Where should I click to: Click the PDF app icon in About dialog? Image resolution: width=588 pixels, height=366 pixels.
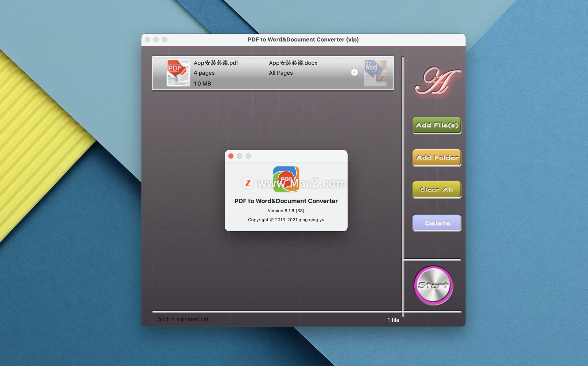(x=286, y=179)
